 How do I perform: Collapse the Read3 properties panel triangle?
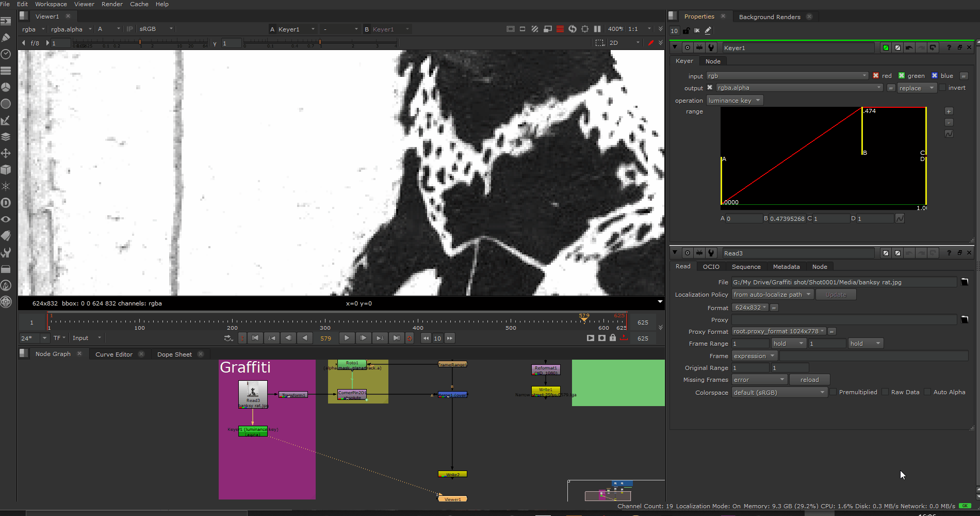point(675,252)
